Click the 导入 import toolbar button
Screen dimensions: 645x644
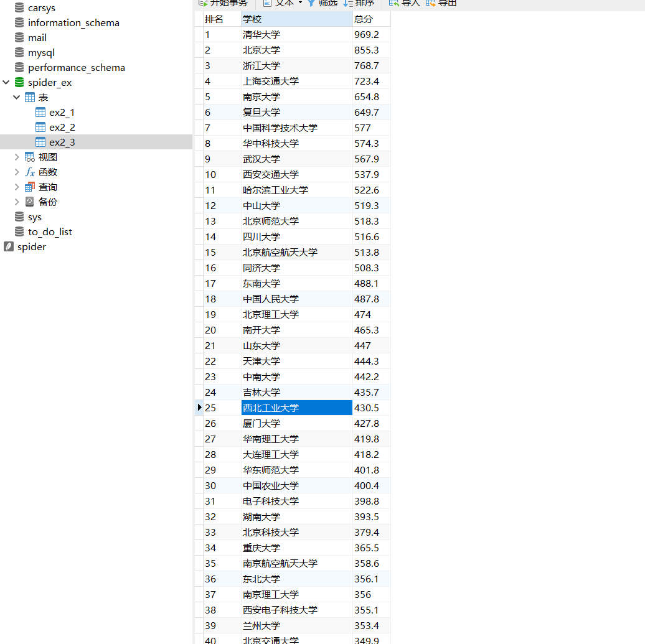click(404, 3)
